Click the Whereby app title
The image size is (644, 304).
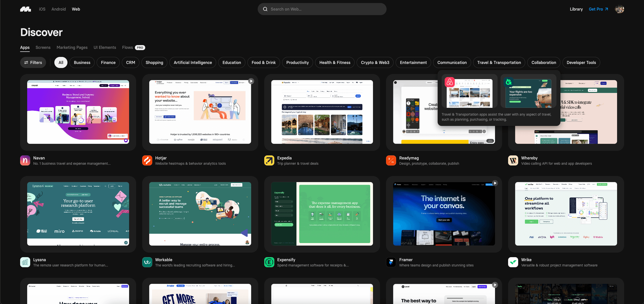point(529,158)
